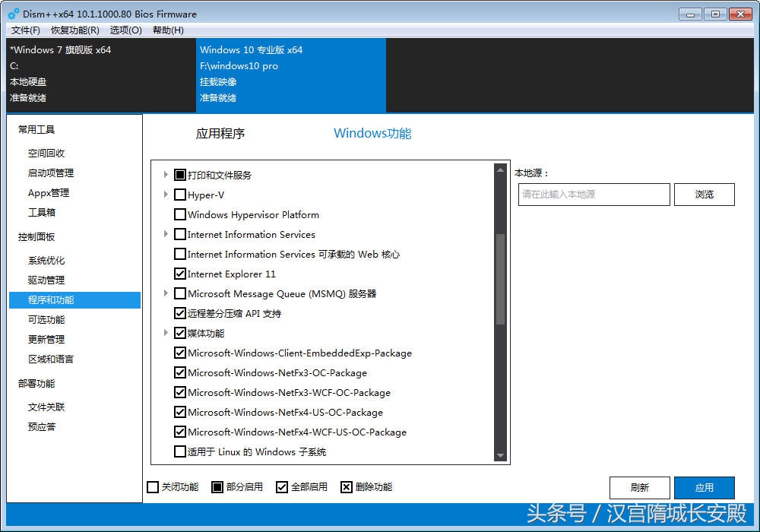Viewport: 760px width, 532px height.
Task: Open 驱动管理 in the sidebar
Action: pos(46,280)
